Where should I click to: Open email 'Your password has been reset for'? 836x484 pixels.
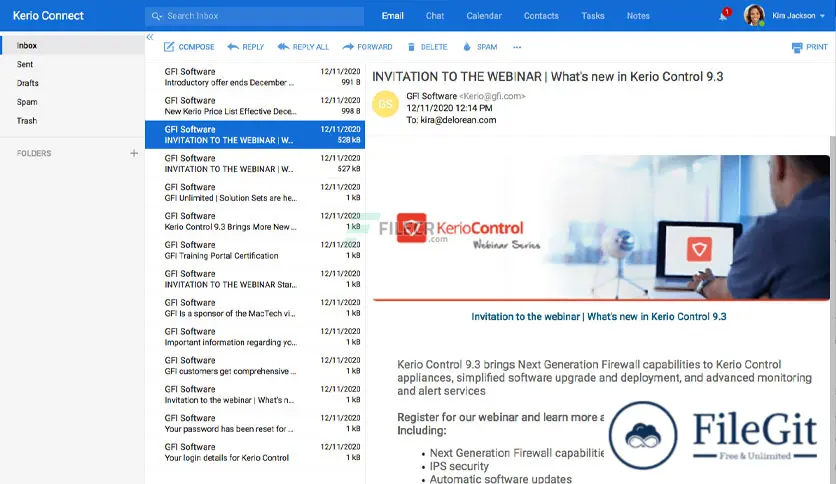tap(255, 423)
